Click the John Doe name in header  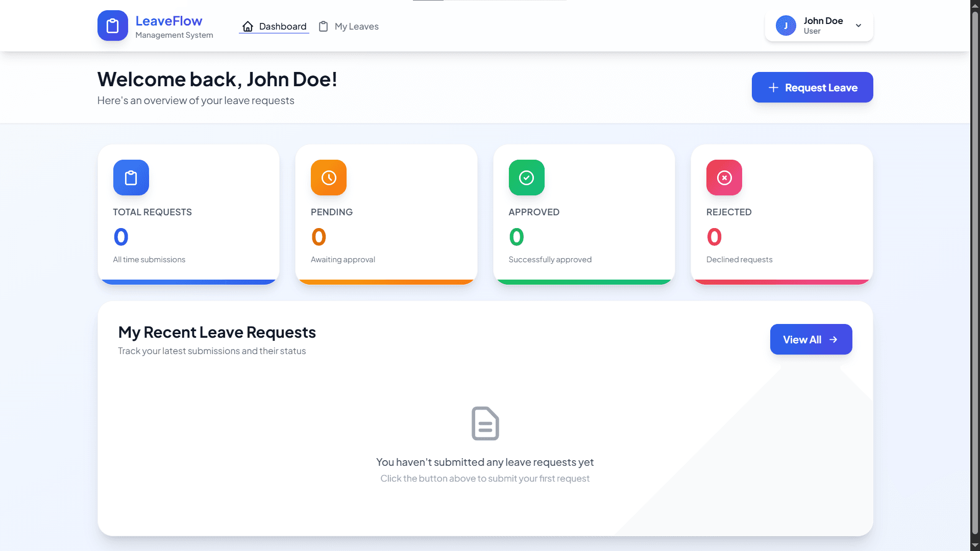[x=823, y=21]
